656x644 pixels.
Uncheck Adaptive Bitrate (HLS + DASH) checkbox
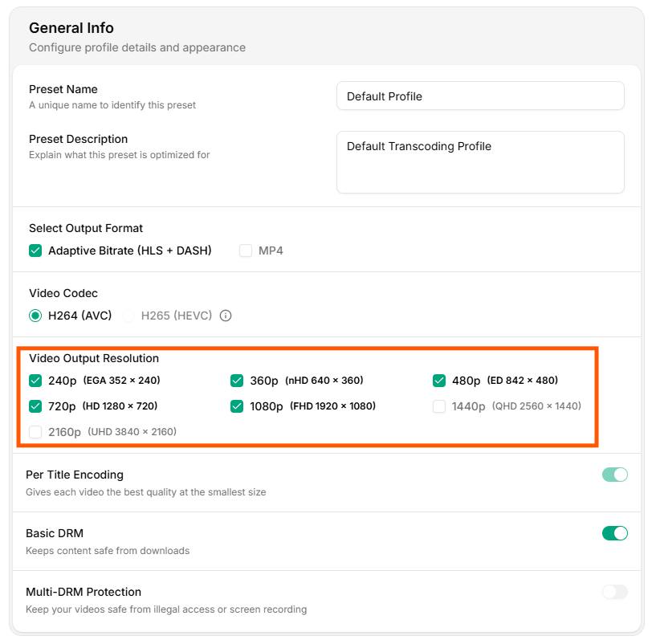tap(35, 251)
